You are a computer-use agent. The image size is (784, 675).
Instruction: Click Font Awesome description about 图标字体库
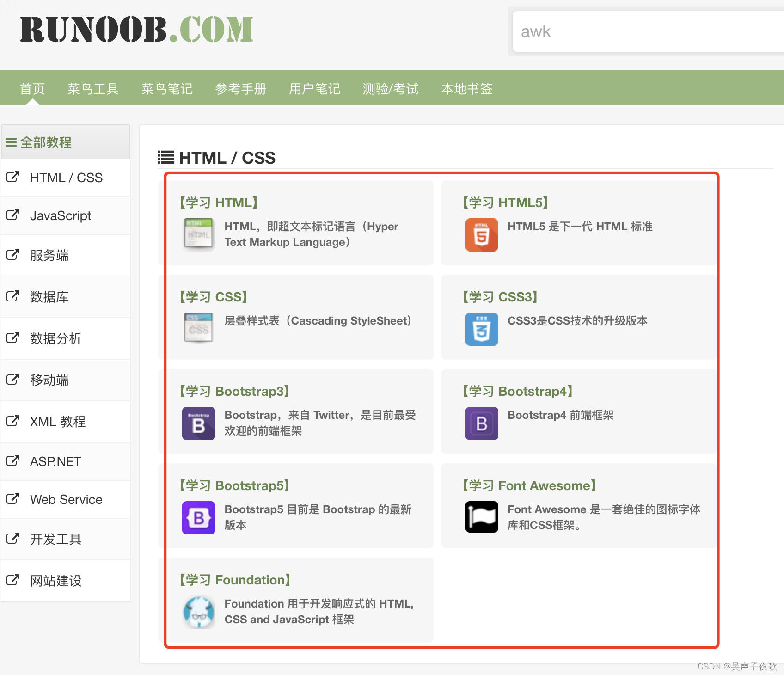[x=604, y=517]
